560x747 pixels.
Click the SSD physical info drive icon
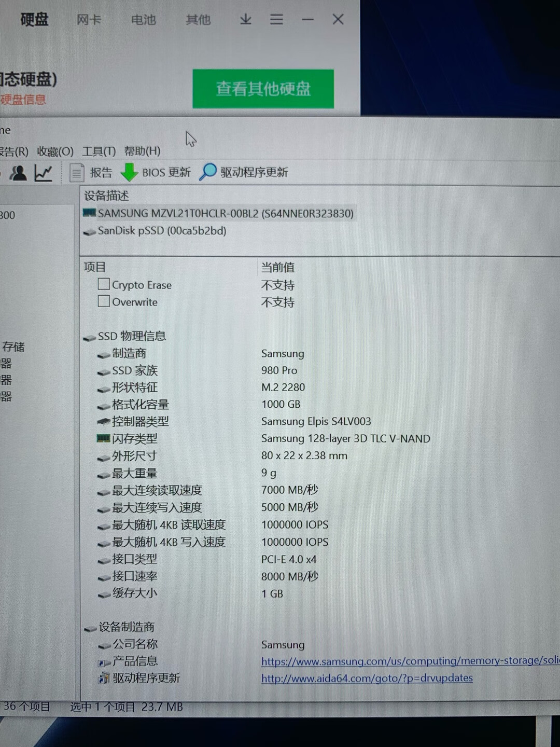(x=89, y=338)
